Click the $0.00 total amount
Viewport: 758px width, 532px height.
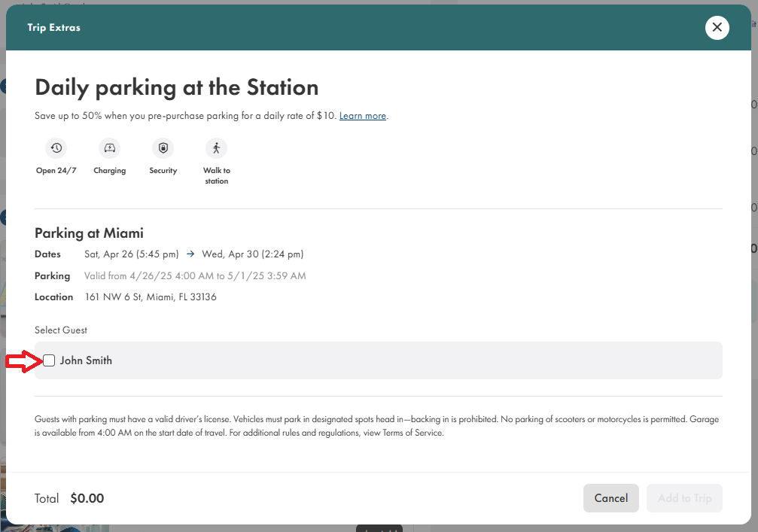click(87, 498)
